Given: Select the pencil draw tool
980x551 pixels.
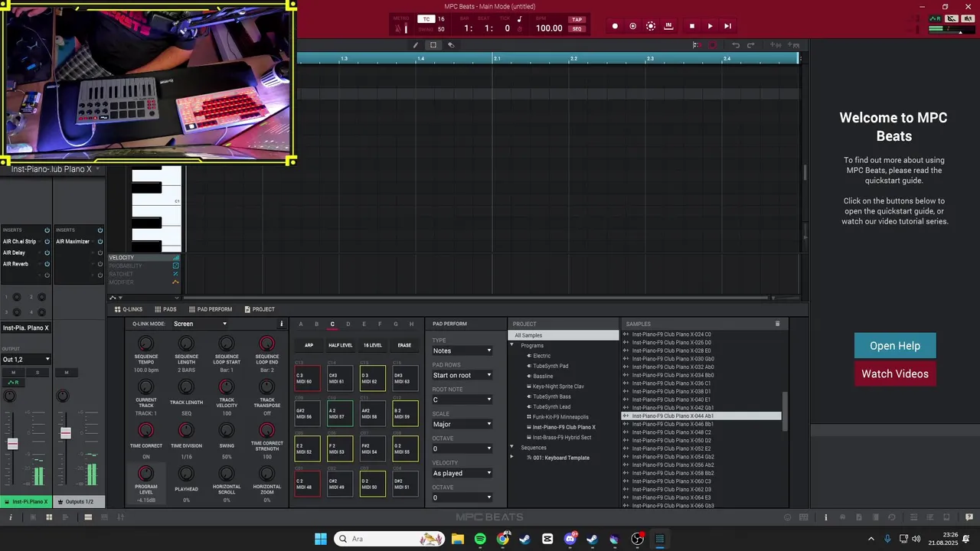Looking at the screenshot, I should (x=416, y=45).
